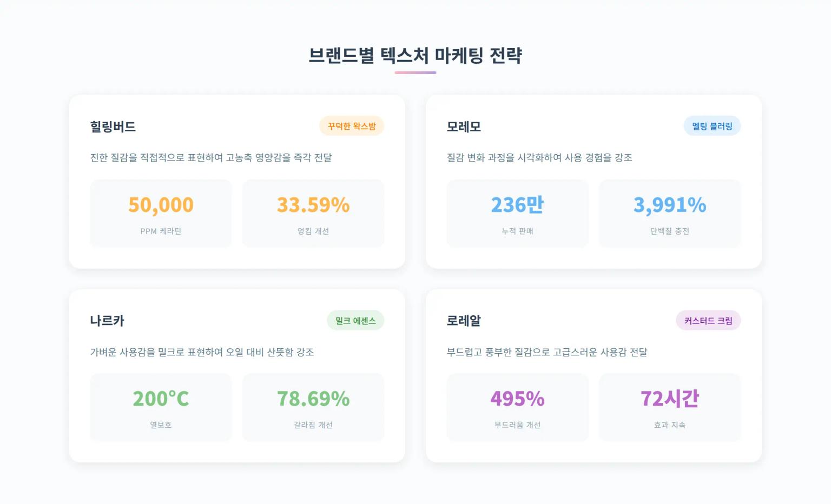This screenshot has height=504, width=831.
Task: Click the gradient underline below the title
Action: pos(415,72)
